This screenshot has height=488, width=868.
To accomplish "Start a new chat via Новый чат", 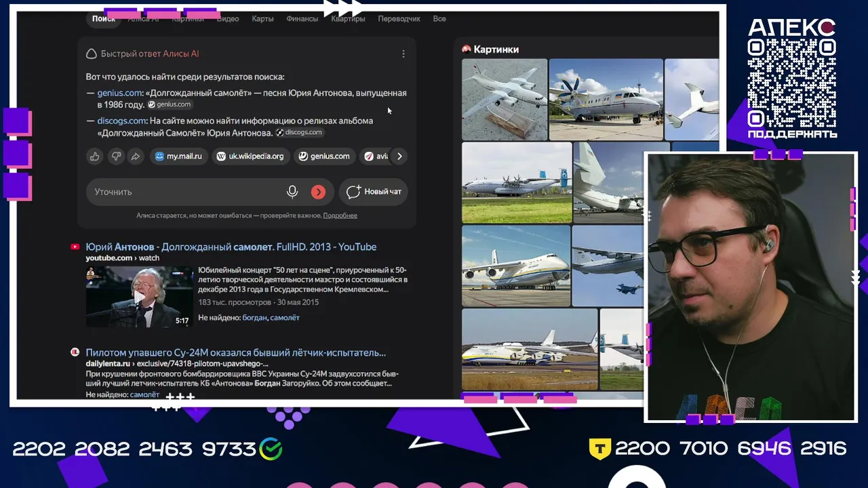I will 375,192.
